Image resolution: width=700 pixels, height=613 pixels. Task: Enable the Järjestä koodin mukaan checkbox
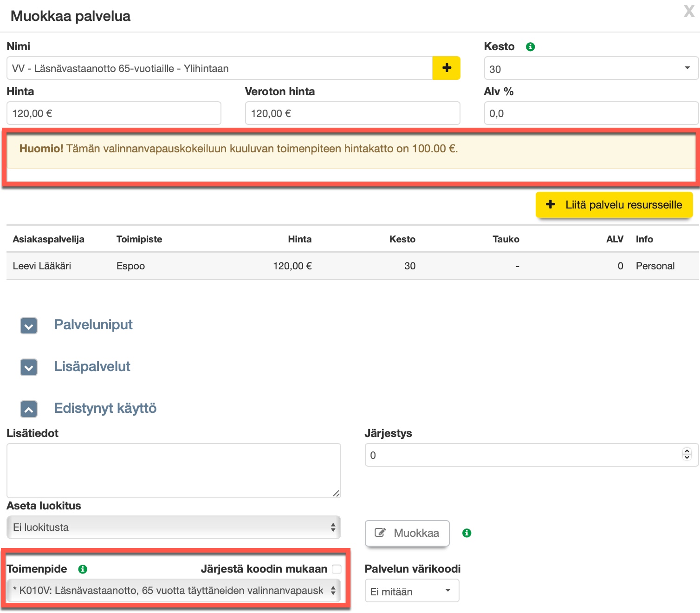(337, 569)
